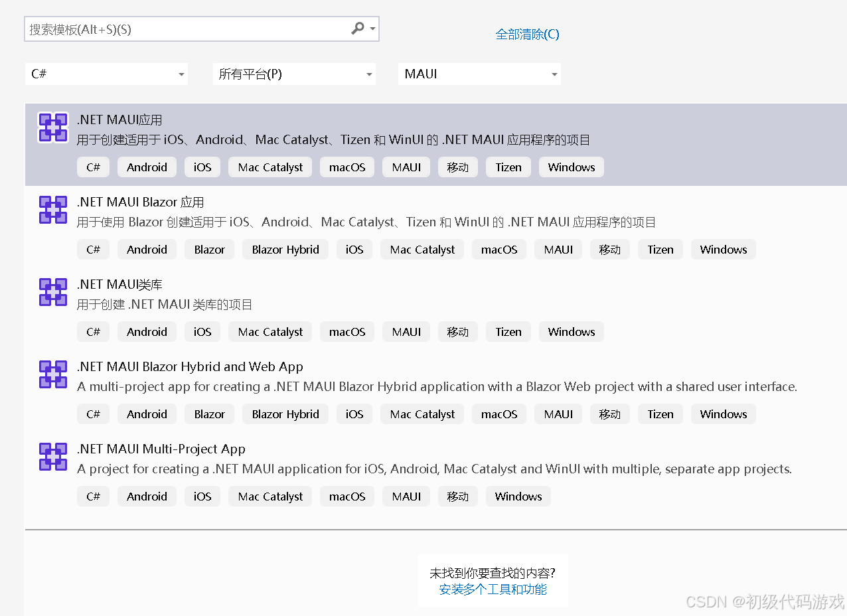Click the Tizen tag under .NET MAUI应用
The image size is (847, 616).
[x=508, y=167]
